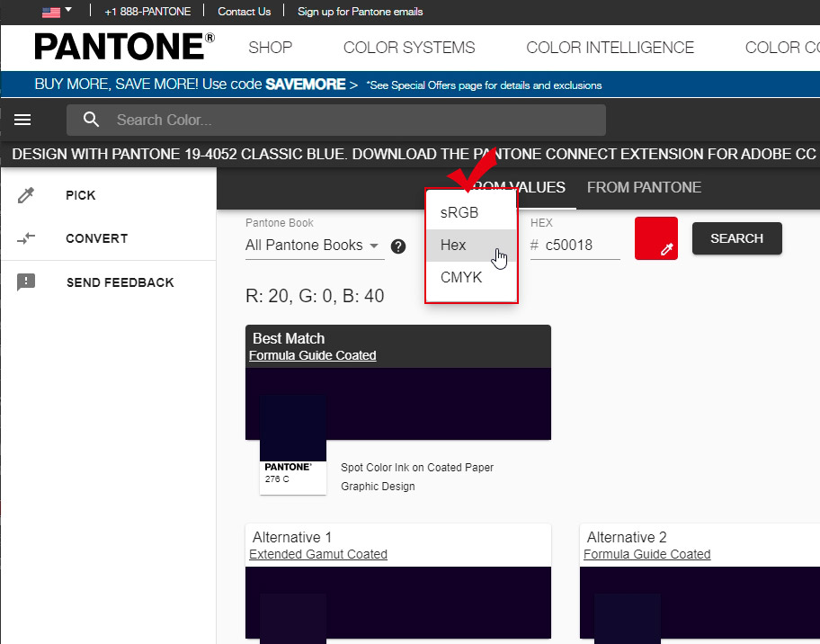Click the search magnifier icon
The image size is (820, 644).
(x=91, y=120)
